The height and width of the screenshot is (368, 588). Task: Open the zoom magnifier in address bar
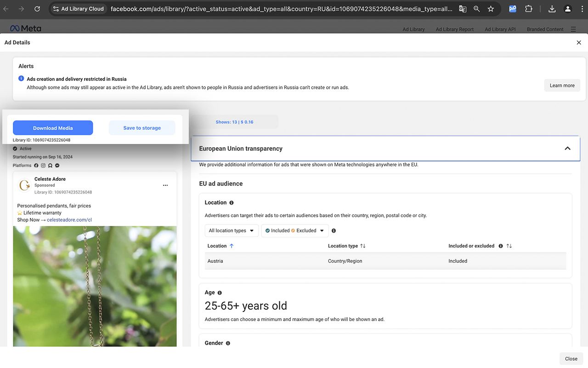(x=476, y=9)
